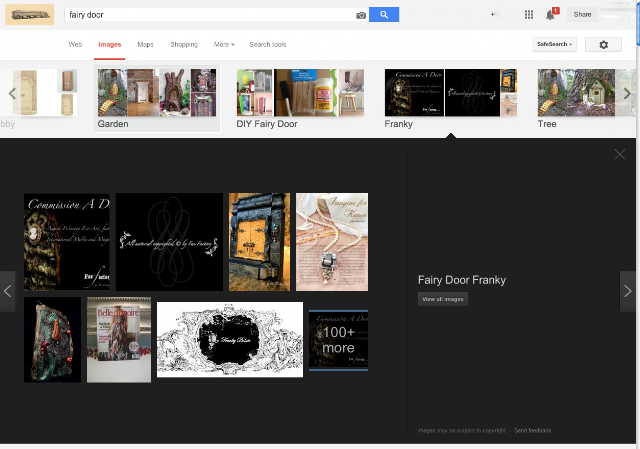Viewport: 640px width, 449px height.
Task: Click the Fairy Door Franky title
Action: tap(462, 280)
